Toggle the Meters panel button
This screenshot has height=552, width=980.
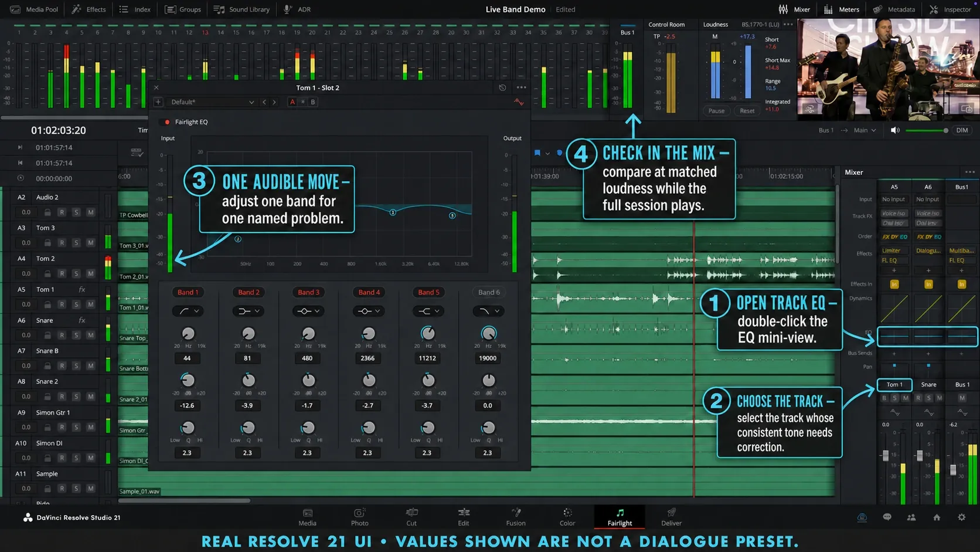pos(842,9)
